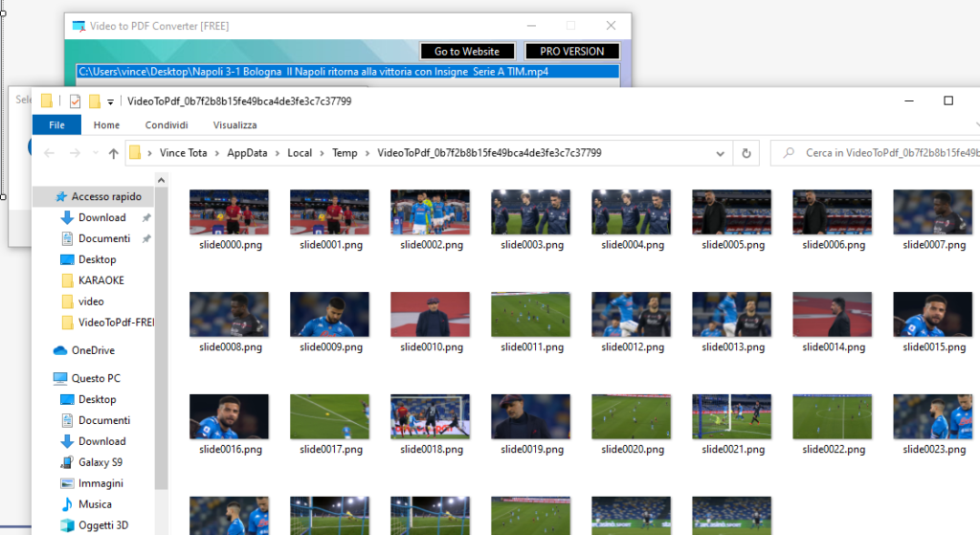Viewport: 980px width, 535px height.
Task: Navigate to Local in breadcrumb
Action: click(300, 153)
